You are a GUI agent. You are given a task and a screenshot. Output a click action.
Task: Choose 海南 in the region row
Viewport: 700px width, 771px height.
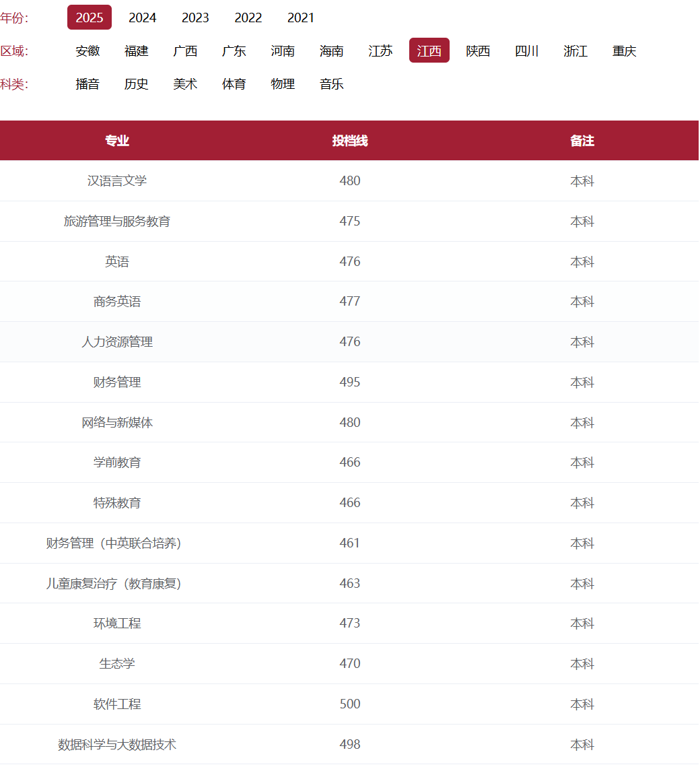point(331,51)
